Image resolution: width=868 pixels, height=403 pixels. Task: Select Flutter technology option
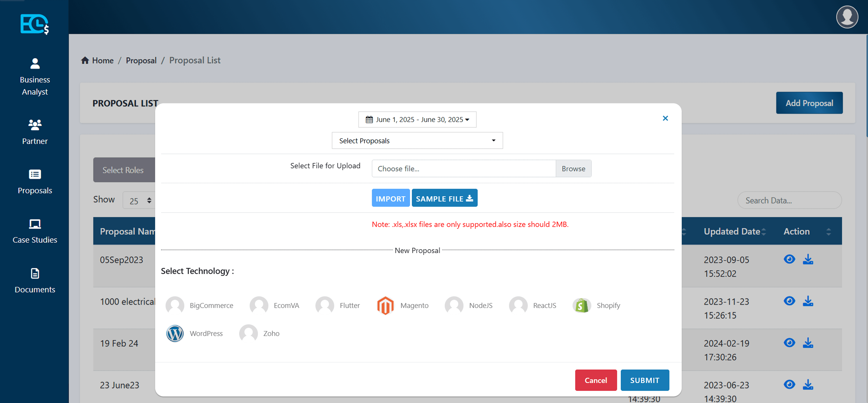coord(338,305)
